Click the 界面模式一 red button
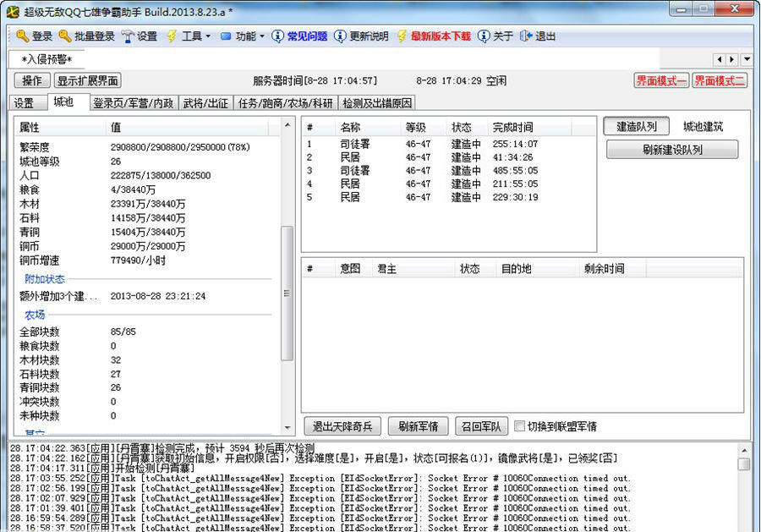 tap(661, 81)
